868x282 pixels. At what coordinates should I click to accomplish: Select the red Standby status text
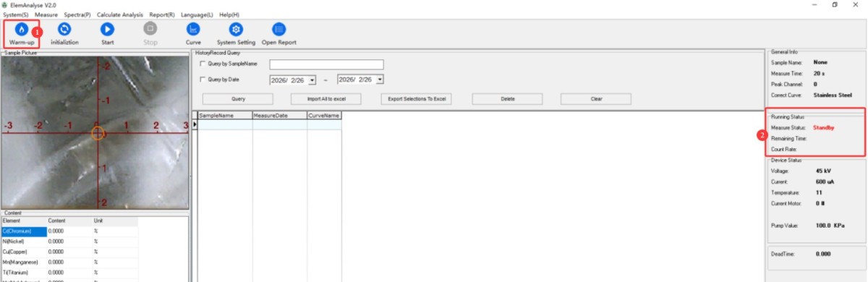coord(825,127)
